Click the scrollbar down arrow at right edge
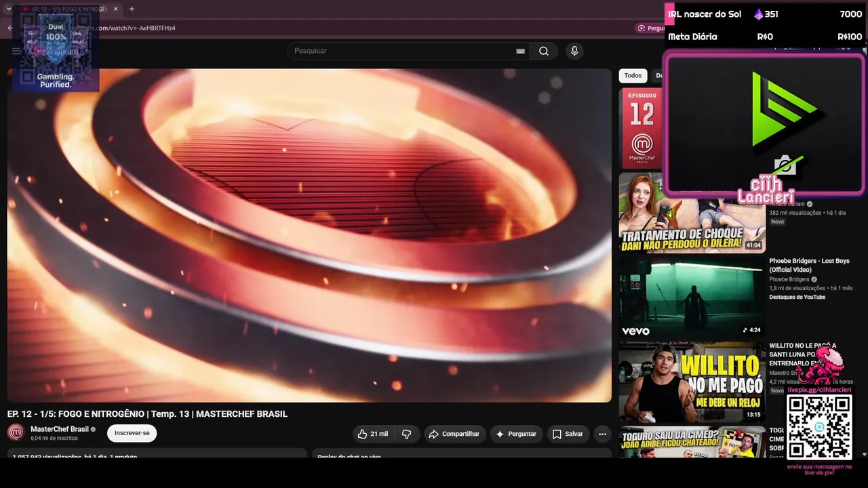868x488 pixels. (x=864, y=454)
